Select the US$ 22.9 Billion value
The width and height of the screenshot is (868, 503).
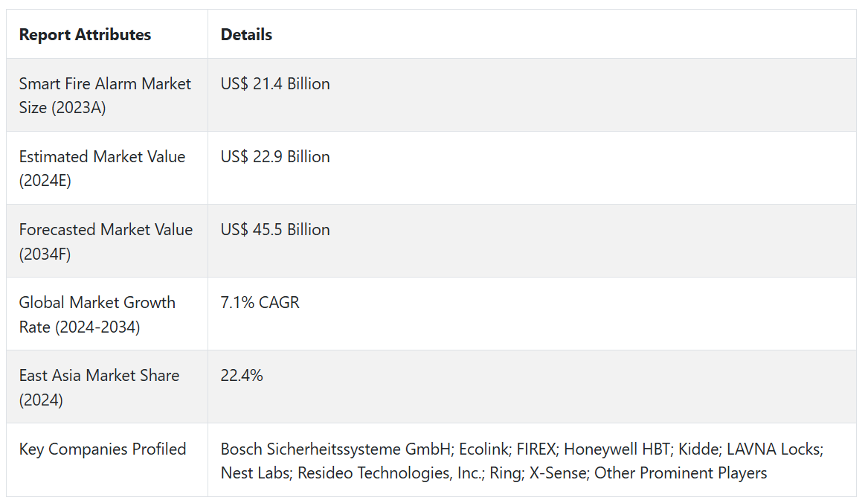click(x=275, y=156)
